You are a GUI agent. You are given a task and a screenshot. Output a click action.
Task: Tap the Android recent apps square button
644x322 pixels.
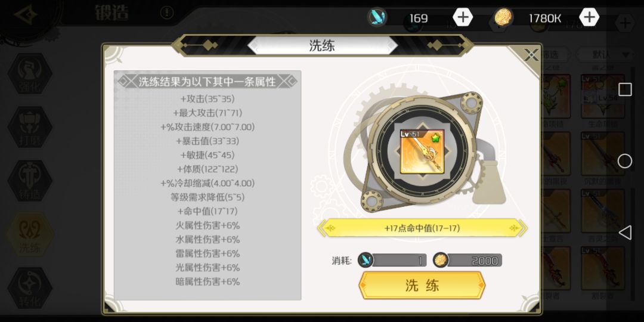(x=625, y=89)
